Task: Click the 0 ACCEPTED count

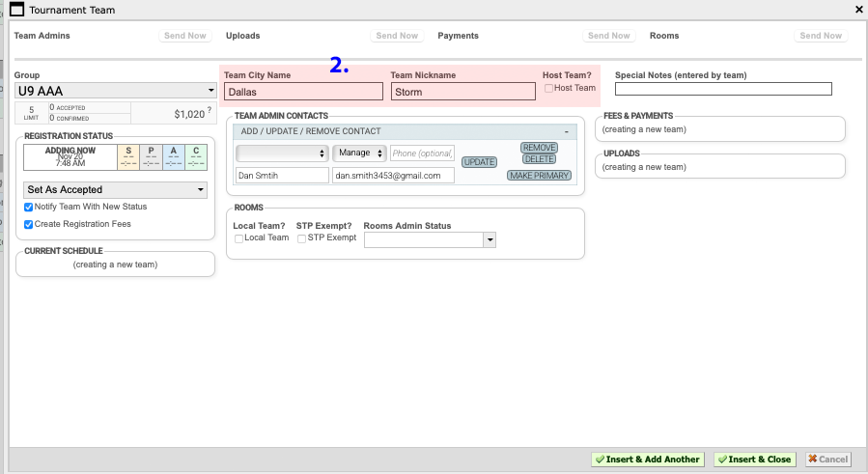Action: 68,107
